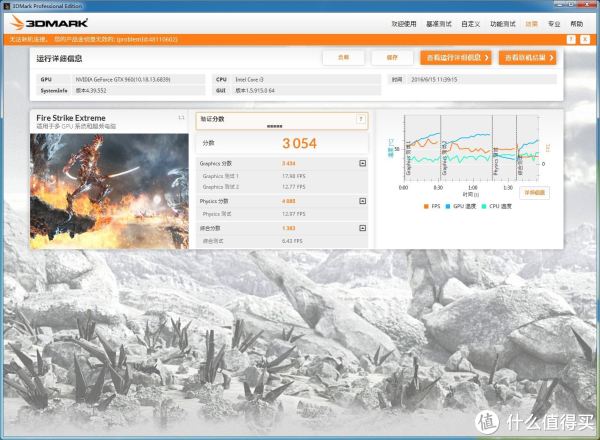600x440 pixels.
Task: Click the 3DMark window title bar icon
Action: 7,6
